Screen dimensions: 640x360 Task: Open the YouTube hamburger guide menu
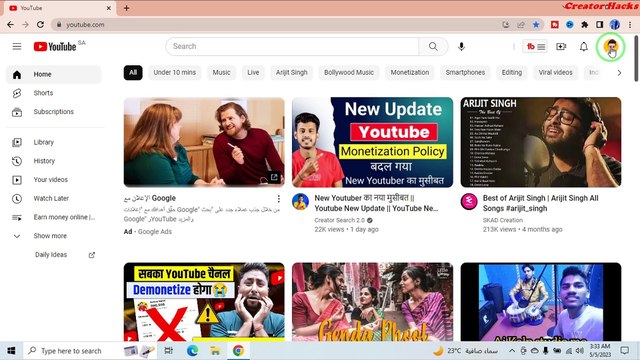click(17, 47)
